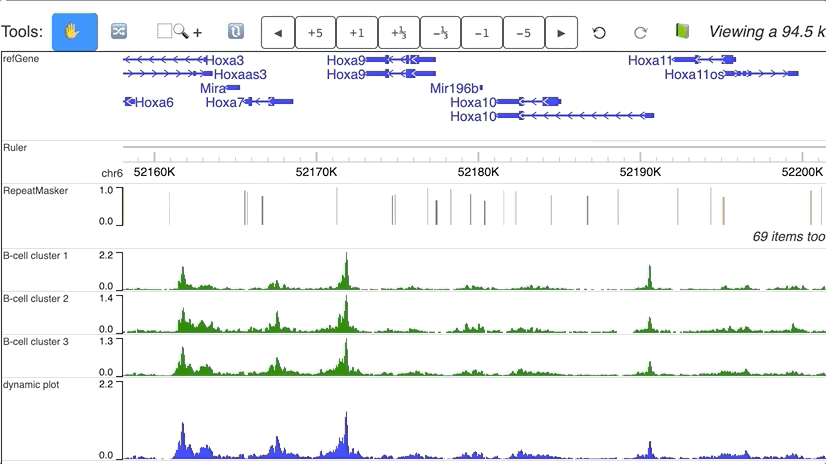
Task: Click the Mir196b gene annotation
Action: point(455,88)
